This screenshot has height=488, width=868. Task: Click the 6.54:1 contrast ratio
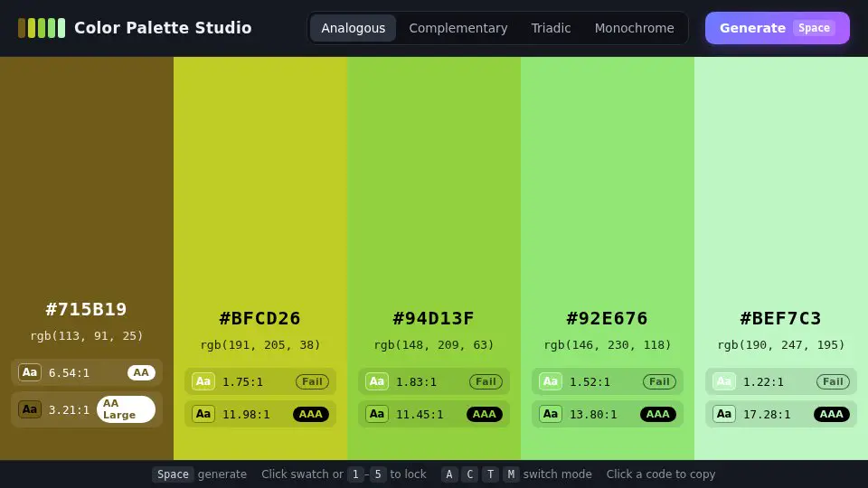coord(70,373)
